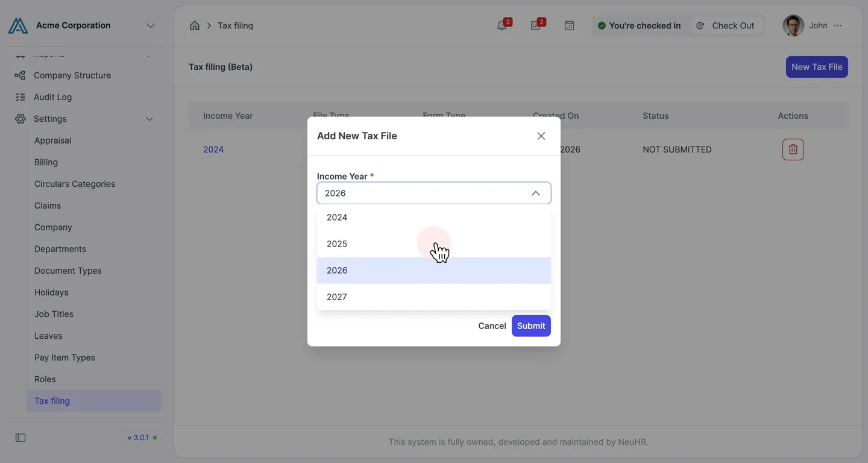Choose 2026 from the year options
Screen dimensions: 868x463
point(434,271)
